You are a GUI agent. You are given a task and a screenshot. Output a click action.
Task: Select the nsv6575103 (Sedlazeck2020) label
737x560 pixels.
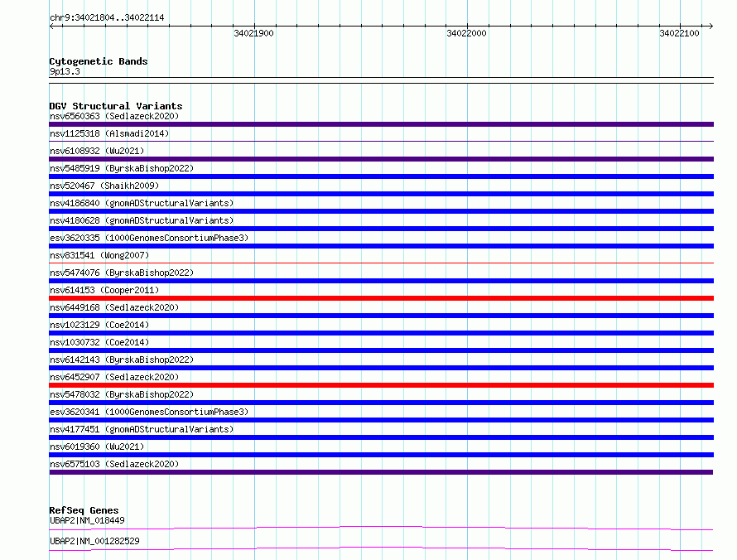[114, 464]
